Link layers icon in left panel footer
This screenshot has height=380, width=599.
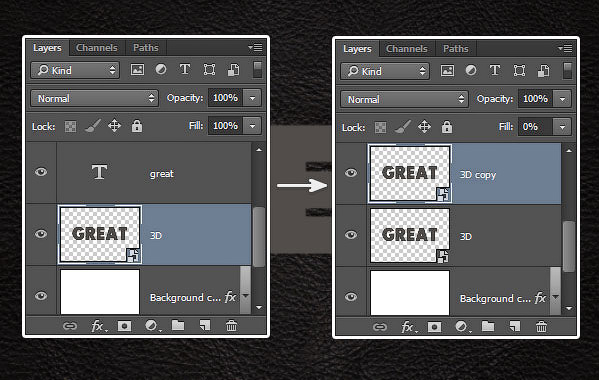tap(70, 326)
